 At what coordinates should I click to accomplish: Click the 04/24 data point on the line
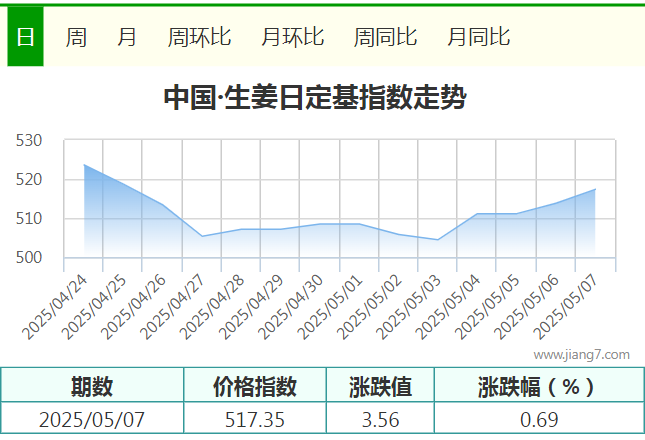click(84, 165)
